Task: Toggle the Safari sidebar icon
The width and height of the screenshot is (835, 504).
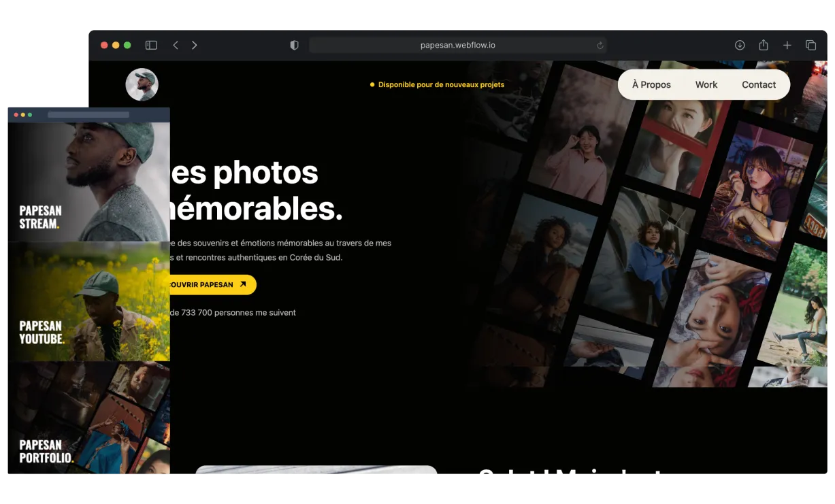Action: (151, 45)
